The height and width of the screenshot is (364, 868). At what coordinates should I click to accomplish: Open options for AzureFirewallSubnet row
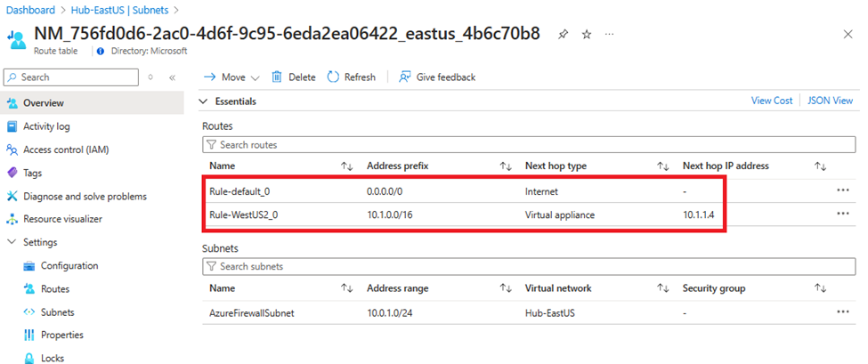click(842, 312)
